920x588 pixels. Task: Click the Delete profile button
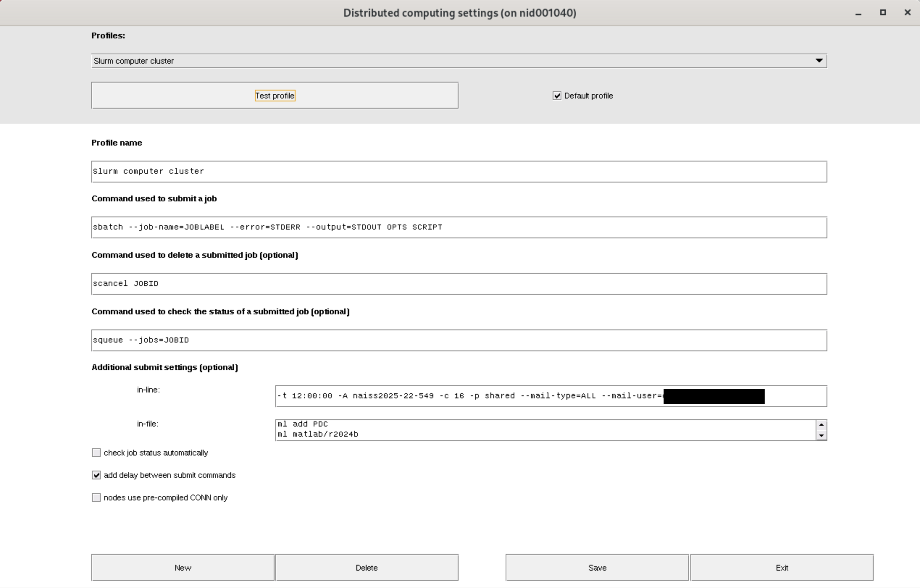click(367, 568)
